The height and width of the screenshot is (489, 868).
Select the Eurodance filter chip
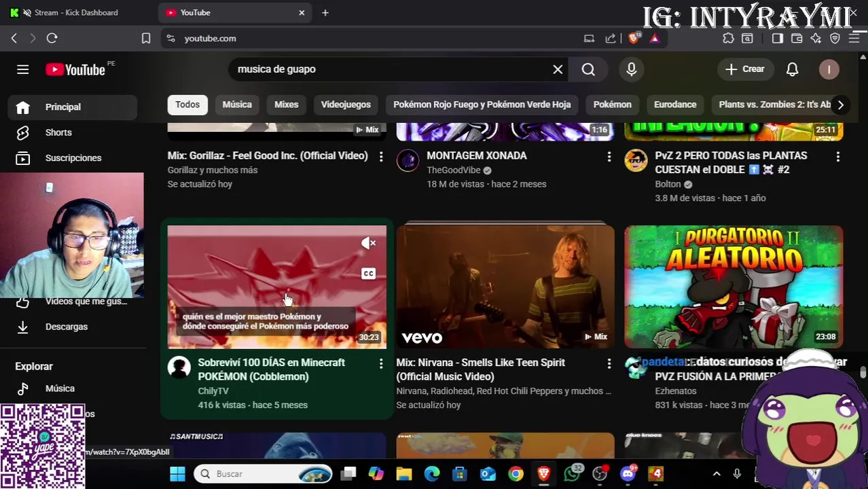tap(675, 105)
